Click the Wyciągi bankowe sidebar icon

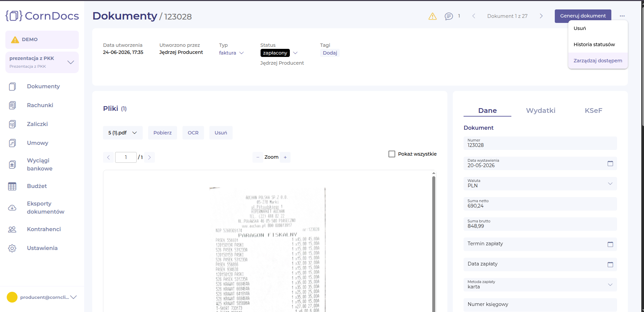pos(12,165)
